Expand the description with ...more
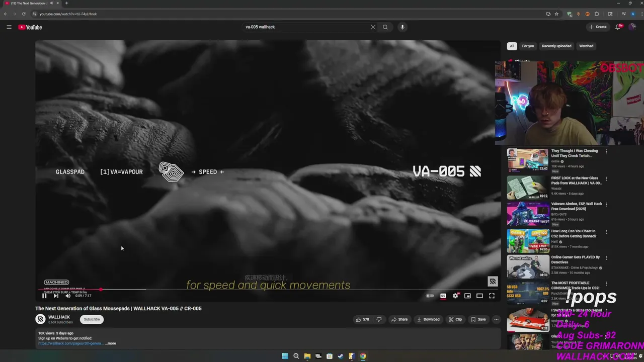Image resolution: width=644 pixels, height=362 pixels. pyautogui.click(x=110, y=343)
